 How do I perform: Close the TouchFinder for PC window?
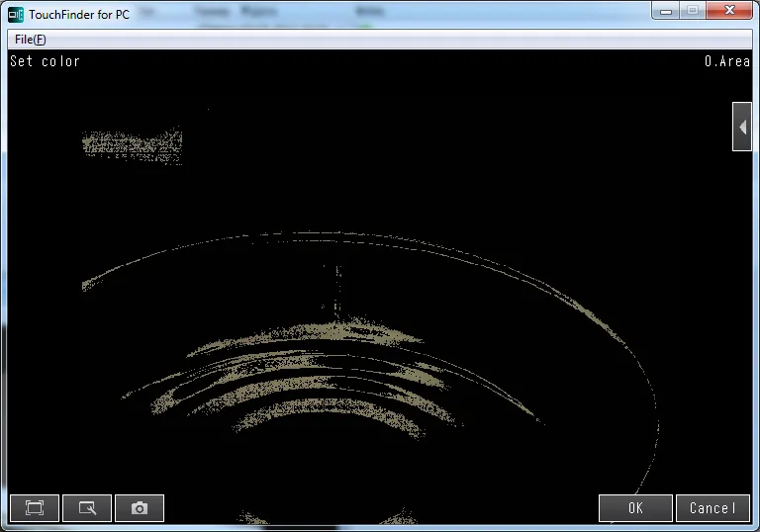point(730,10)
